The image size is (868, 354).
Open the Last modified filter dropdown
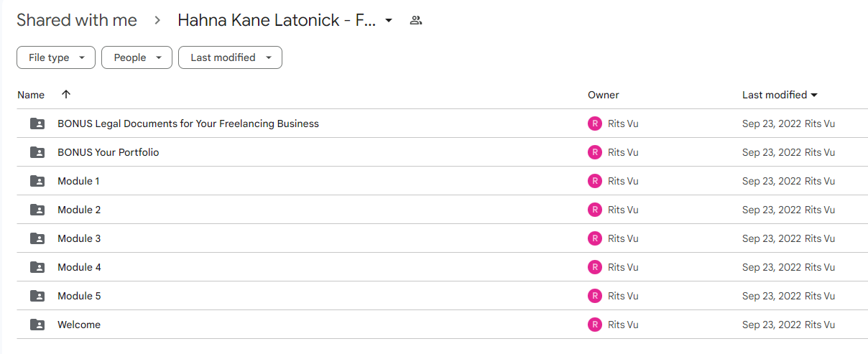click(230, 57)
